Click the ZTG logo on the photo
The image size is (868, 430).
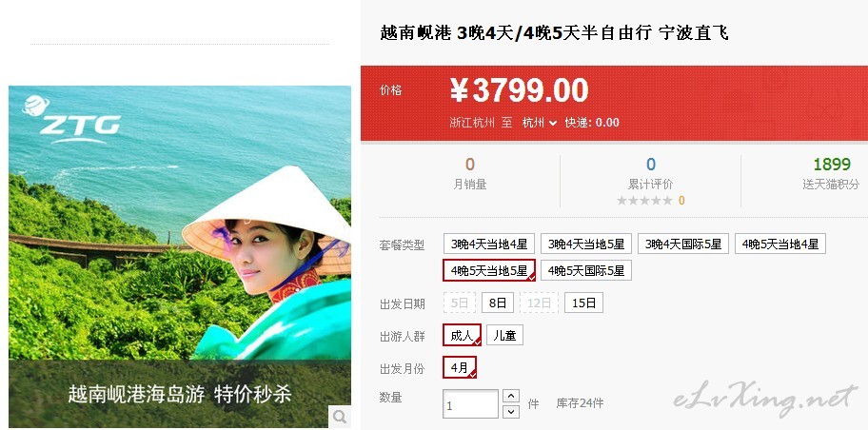coord(70,120)
